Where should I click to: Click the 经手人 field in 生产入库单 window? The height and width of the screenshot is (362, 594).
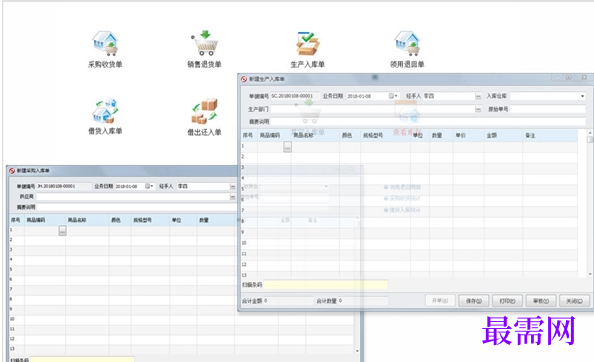point(449,96)
